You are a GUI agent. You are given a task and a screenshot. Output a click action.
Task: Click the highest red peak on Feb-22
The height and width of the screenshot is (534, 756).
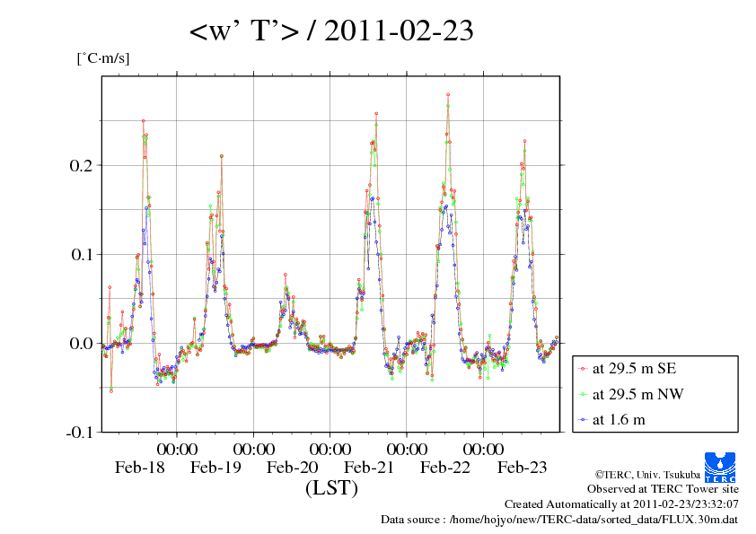[448, 95]
